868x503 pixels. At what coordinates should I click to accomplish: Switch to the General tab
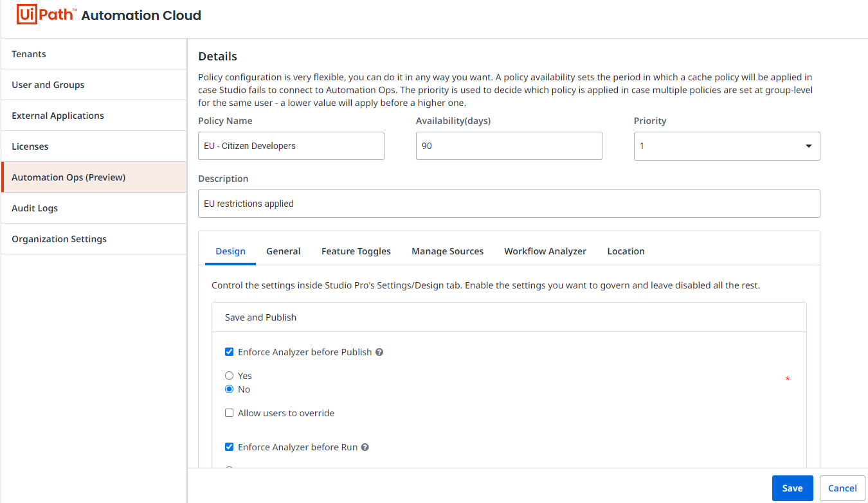[x=284, y=251]
